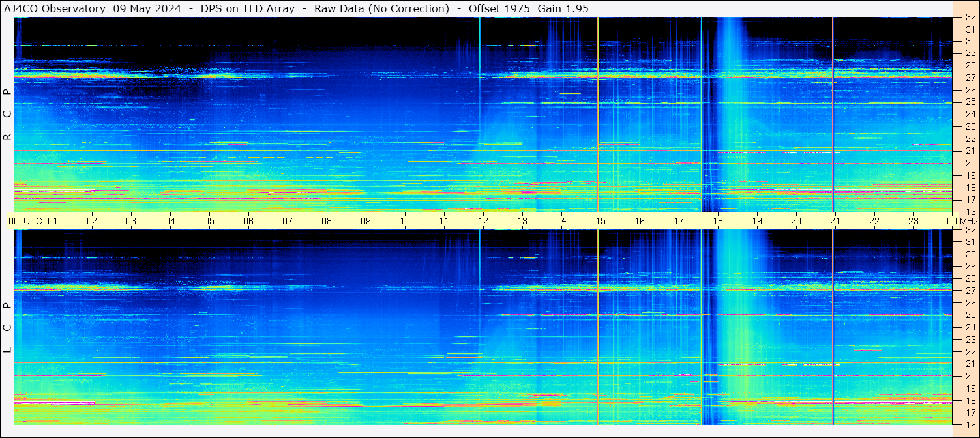The width and height of the screenshot is (980, 438).
Task: Click 30 MHz tick on RCP frequency scale
Action: point(970,41)
